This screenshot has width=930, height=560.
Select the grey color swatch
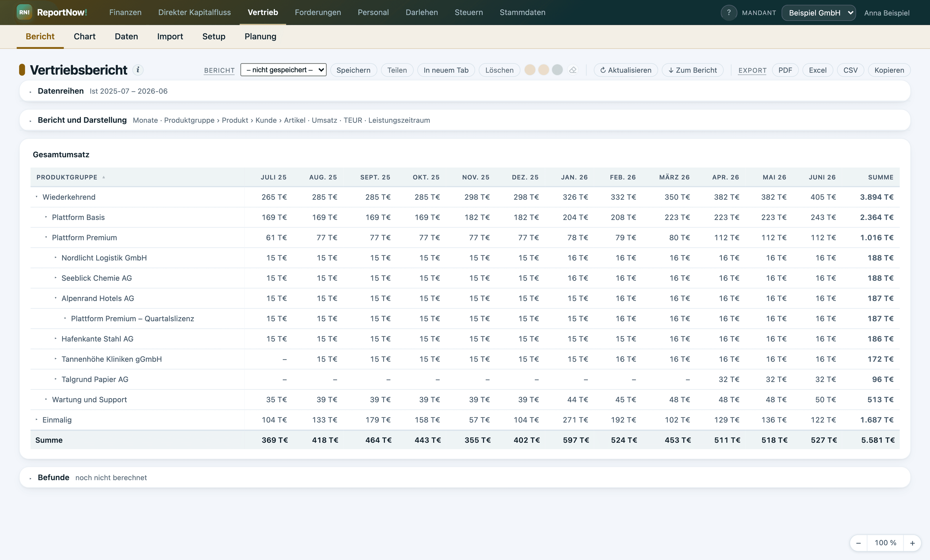click(557, 70)
